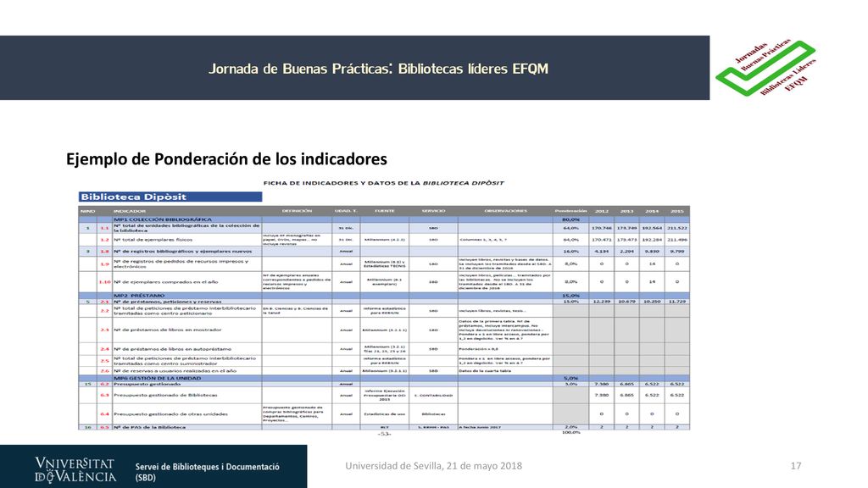Select the 'MP1 COLECCIÓN BIBLIOGRÁFICA' section row
The image size is (868, 488).
(384, 219)
